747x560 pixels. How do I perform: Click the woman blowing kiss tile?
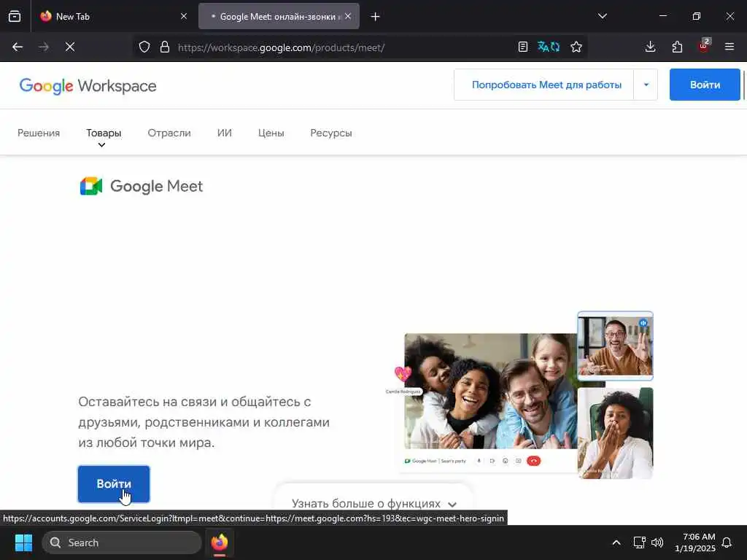615,433
